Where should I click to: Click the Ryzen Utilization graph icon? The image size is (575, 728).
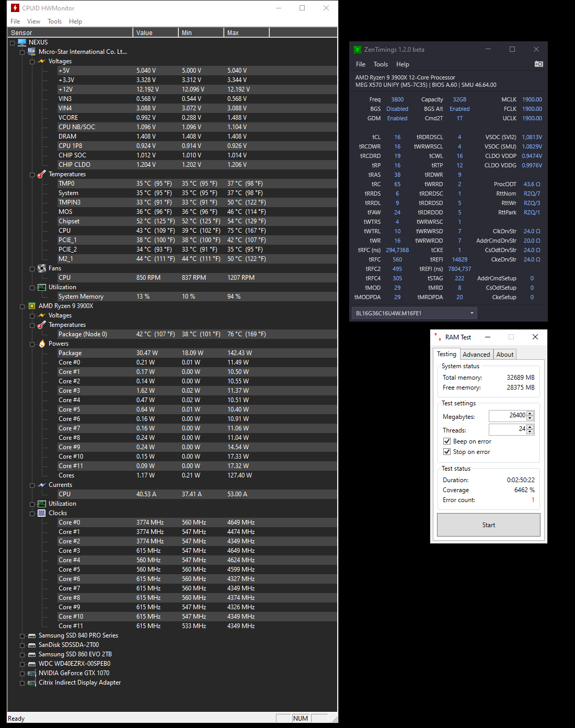click(x=42, y=504)
